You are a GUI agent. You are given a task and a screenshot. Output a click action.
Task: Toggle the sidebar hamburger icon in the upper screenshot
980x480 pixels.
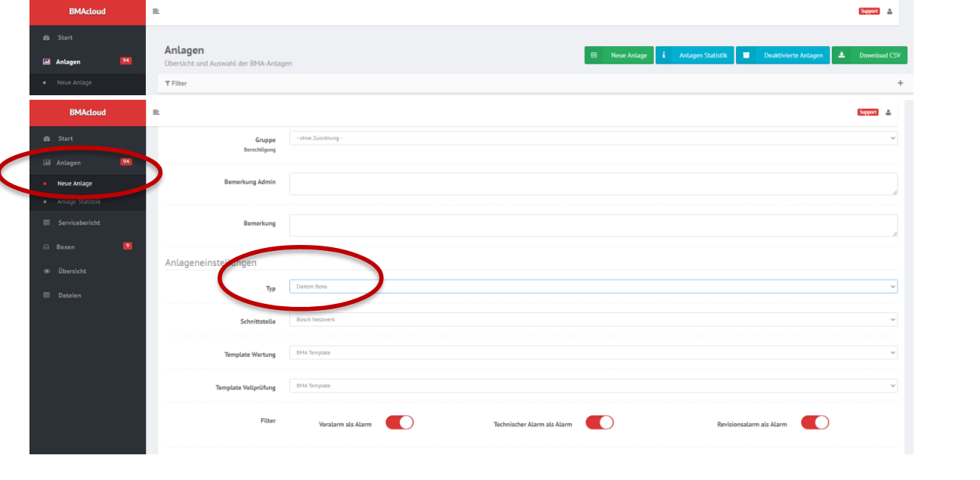click(x=156, y=11)
